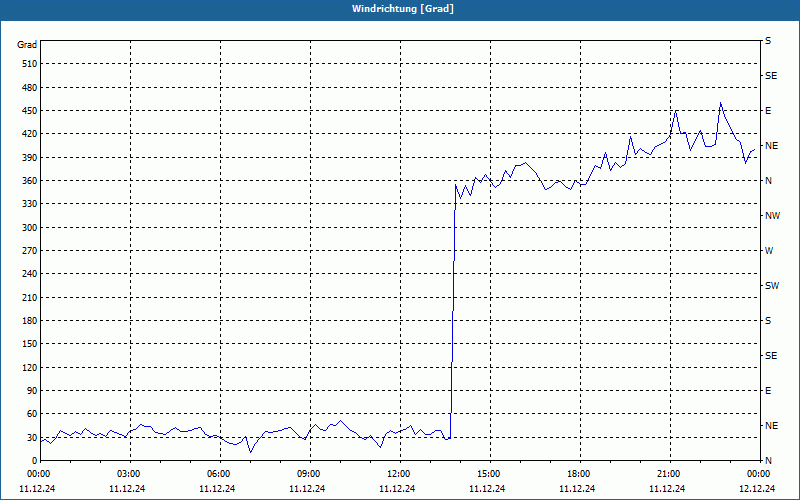Select the Grad unit label on the y-axis
The width and height of the screenshot is (800, 500).
(27, 45)
